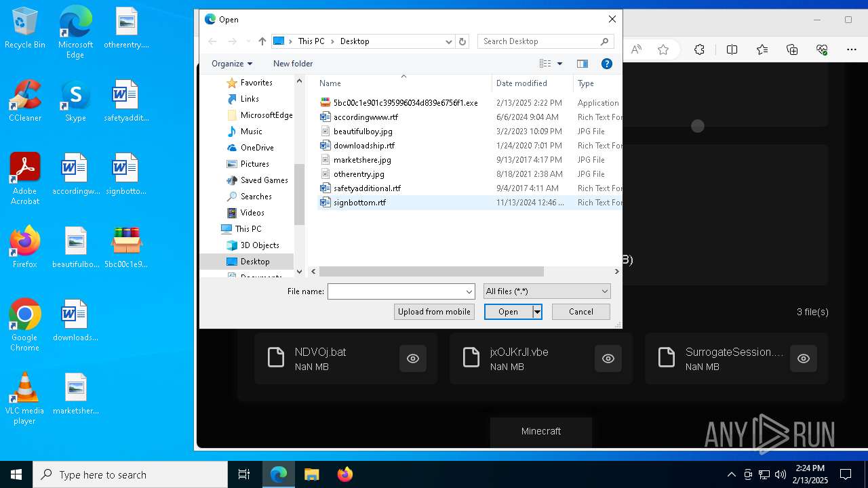Open the Organize dropdown menu
Screen dimensions: 868x488
232,64
